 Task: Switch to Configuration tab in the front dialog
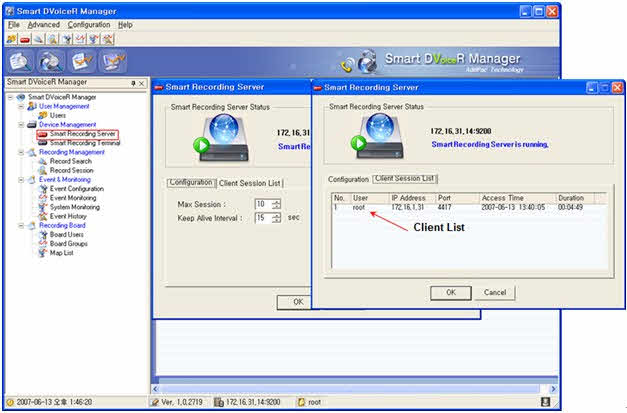click(x=349, y=179)
